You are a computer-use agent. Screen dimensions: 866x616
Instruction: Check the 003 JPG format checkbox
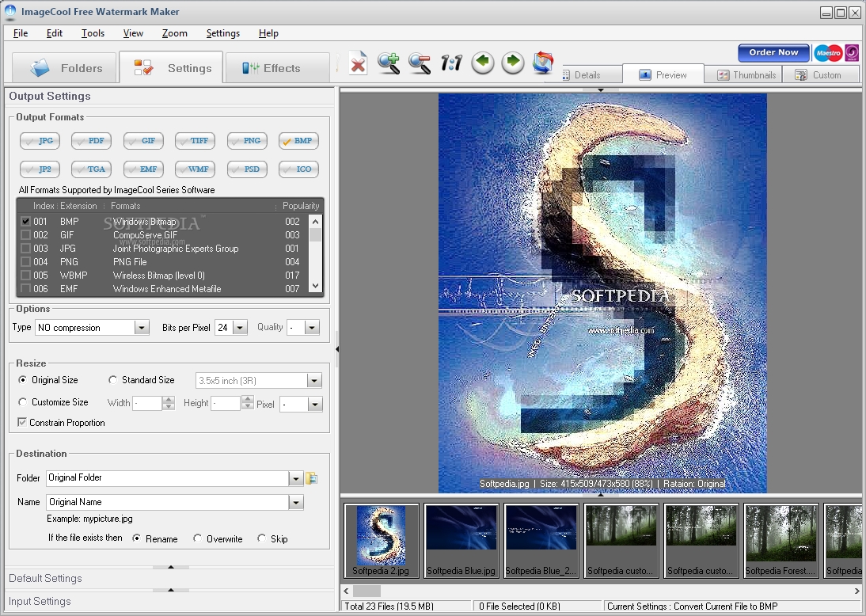[x=25, y=248]
